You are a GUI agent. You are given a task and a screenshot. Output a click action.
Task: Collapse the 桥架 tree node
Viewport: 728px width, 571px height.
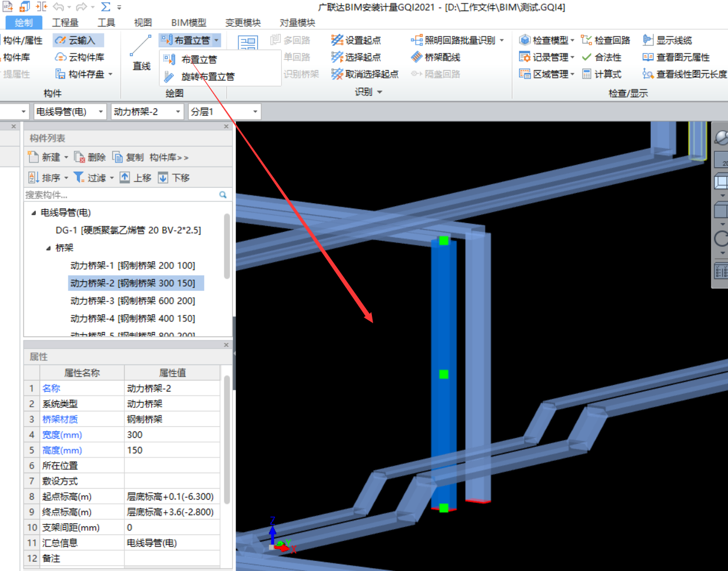point(48,248)
